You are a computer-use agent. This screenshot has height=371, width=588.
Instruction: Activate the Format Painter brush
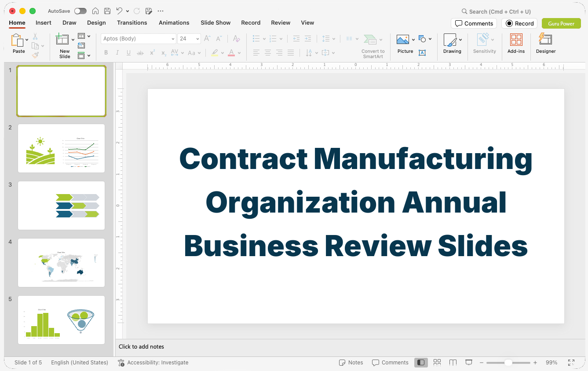35,55
